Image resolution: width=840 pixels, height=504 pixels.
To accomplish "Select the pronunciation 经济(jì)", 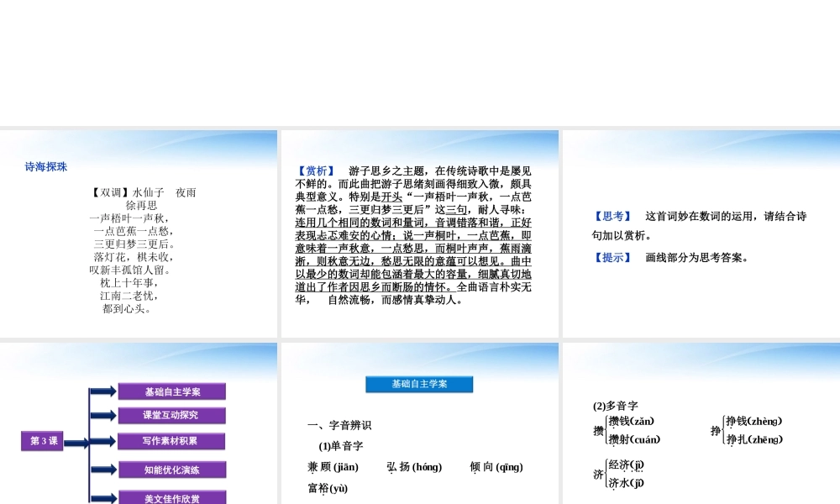I will pos(627,465).
